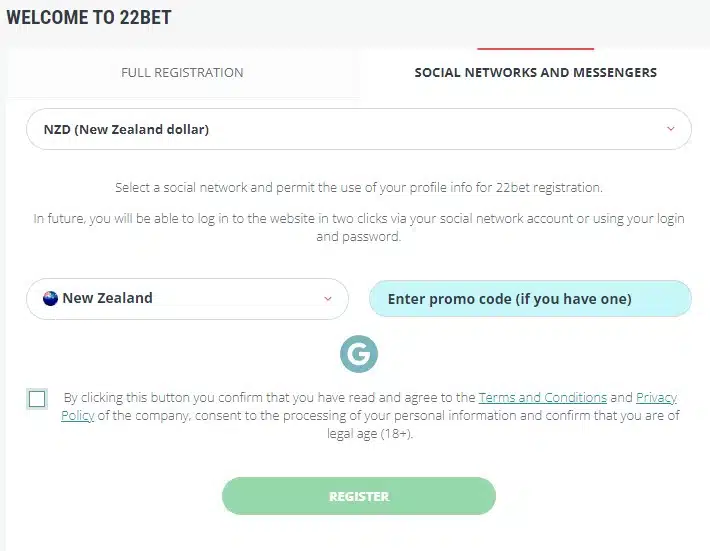Click the red active tab indicator line

pos(536,48)
